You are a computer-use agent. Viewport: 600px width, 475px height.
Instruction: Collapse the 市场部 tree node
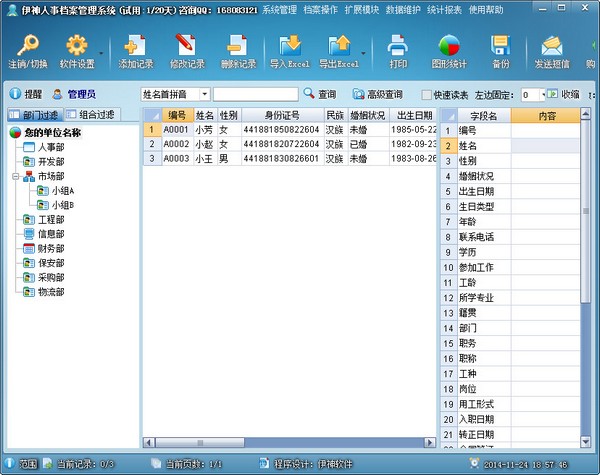(15, 176)
